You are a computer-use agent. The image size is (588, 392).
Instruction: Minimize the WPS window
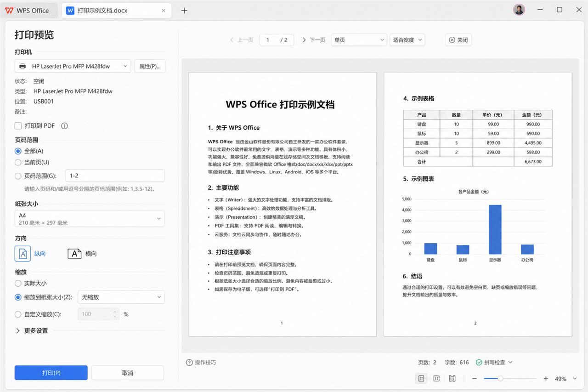(x=540, y=10)
